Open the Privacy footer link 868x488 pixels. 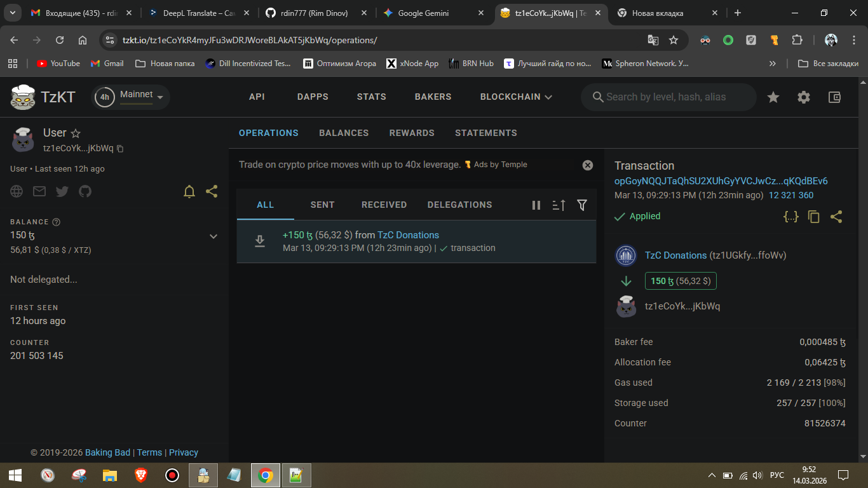pos(184,452)
